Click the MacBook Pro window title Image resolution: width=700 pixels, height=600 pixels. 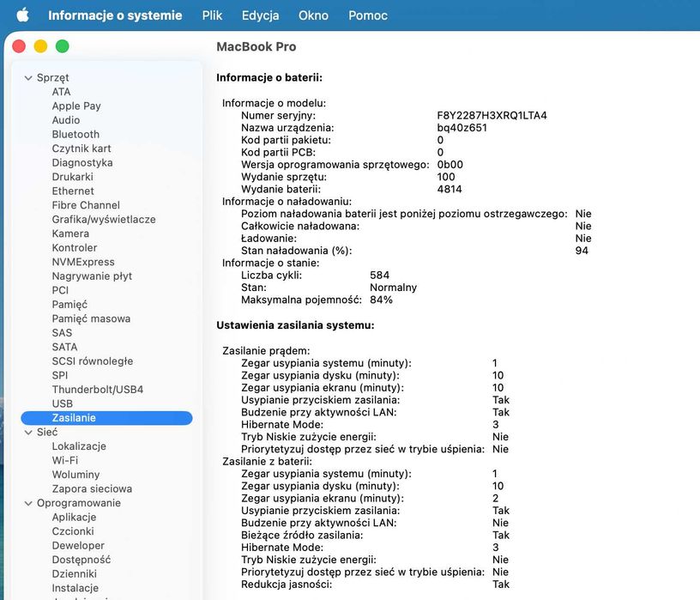click(256, 46)
